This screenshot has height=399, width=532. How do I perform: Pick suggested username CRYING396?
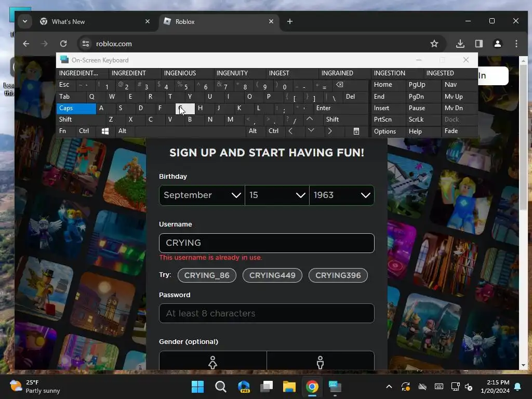pyautogui.click(x=338, y=275)
